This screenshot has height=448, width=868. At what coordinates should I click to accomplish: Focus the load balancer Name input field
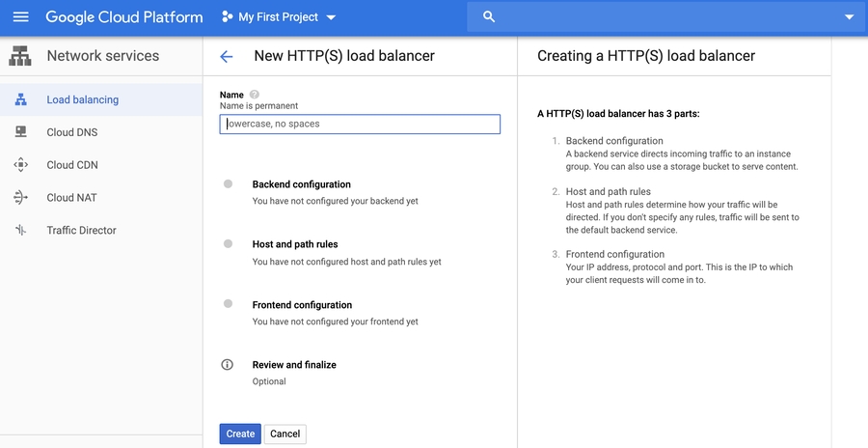[x=360, y=124]
